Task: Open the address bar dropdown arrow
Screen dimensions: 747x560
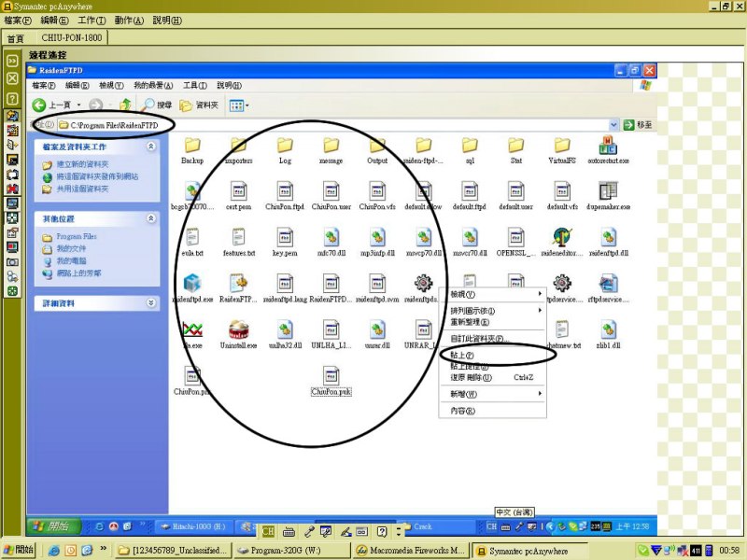Action: [x=613, y=125]
